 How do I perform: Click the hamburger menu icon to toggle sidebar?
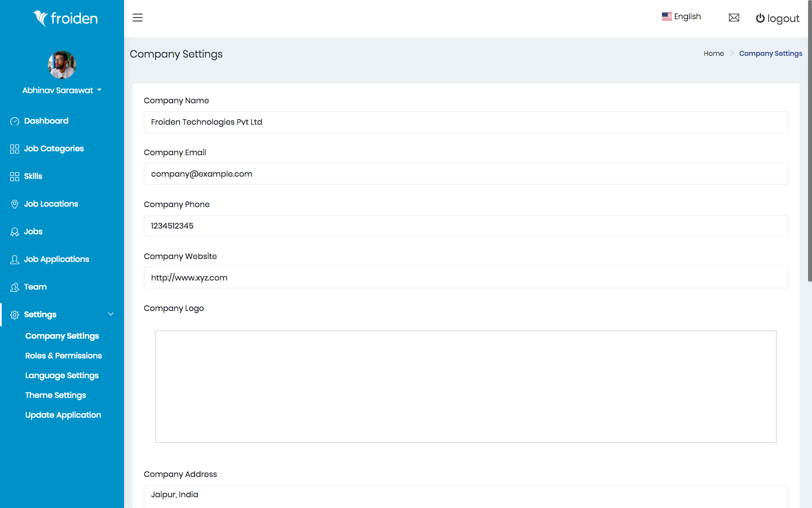pos(138,17)
